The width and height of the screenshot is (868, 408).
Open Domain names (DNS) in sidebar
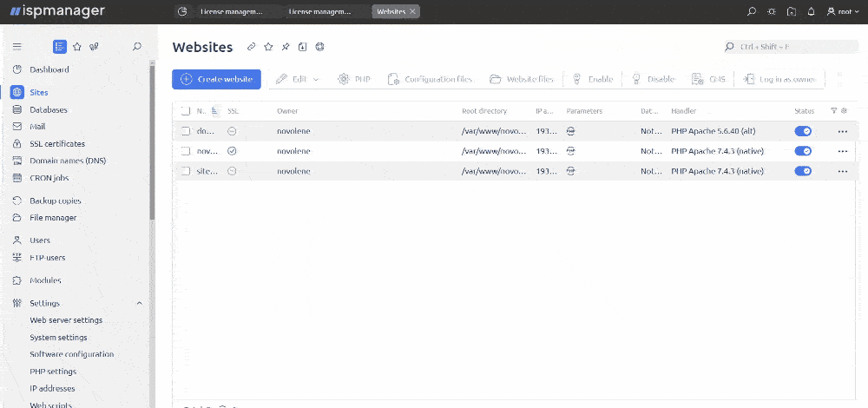[68, 161]
